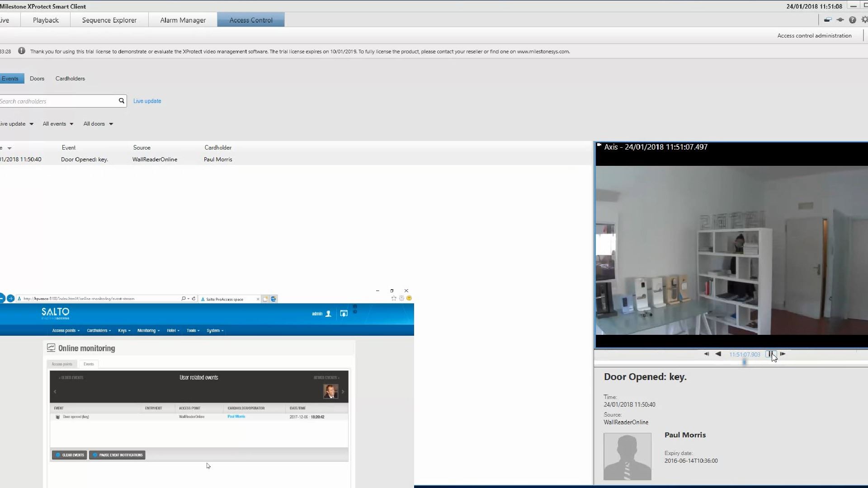868x488 pixels.
Task: Expand the Access points menu in Salto
Action: (66, 330)
